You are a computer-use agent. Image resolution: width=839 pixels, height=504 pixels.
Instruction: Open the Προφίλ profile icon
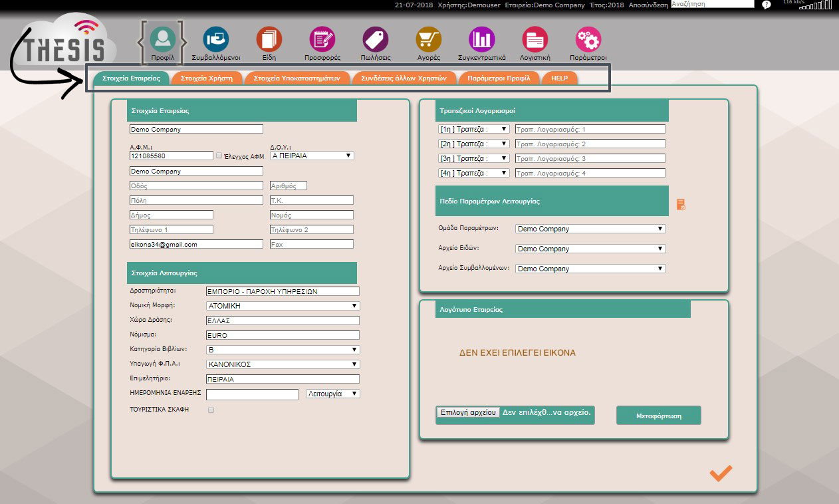coord(162,40)
